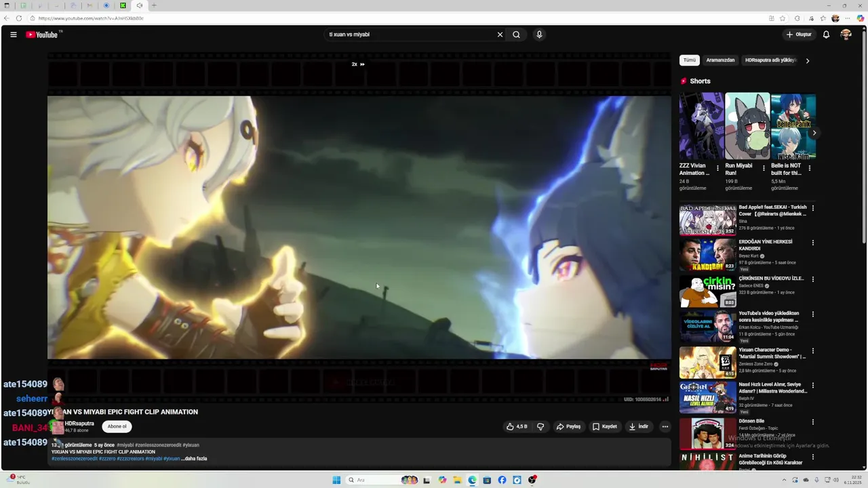Open options for ERDOĞAN YİNE HERKESİ video
Image resolution: width=868 pixels, height=488 pixels.
(x=813, y=243)
